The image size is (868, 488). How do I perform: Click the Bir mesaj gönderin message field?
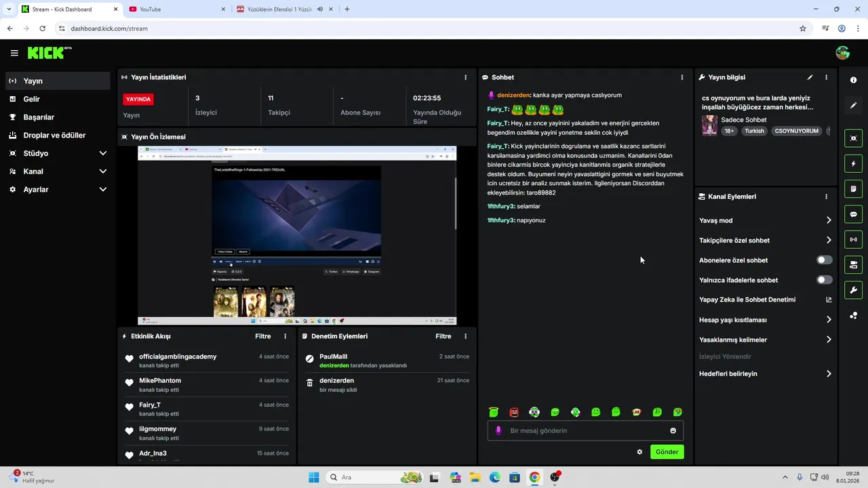click(x=585, y=430)
